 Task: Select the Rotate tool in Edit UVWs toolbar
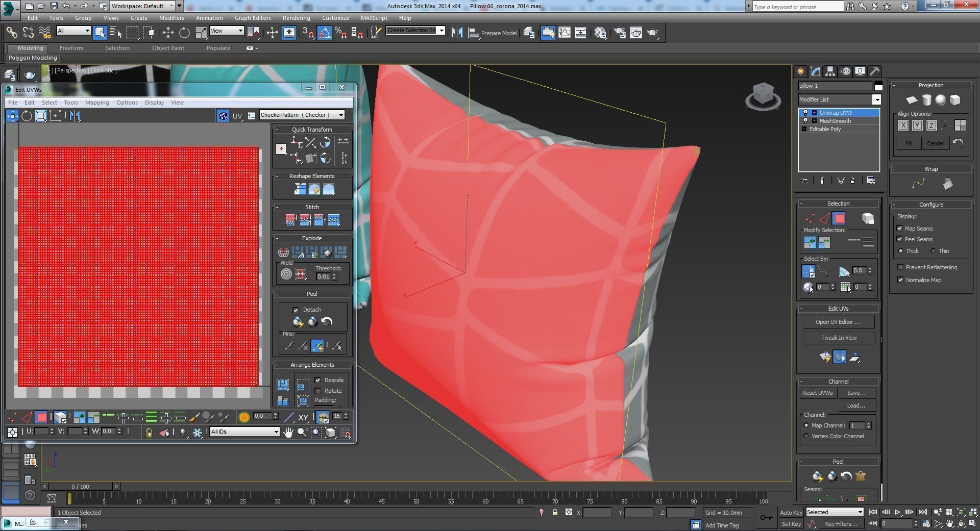(x=27, y=116)
